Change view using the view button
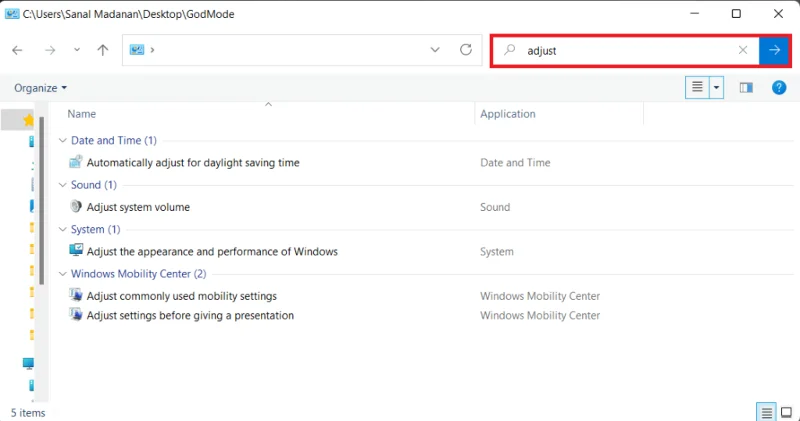Viewport: 800px width, 421px height. [x=697, y=87]
